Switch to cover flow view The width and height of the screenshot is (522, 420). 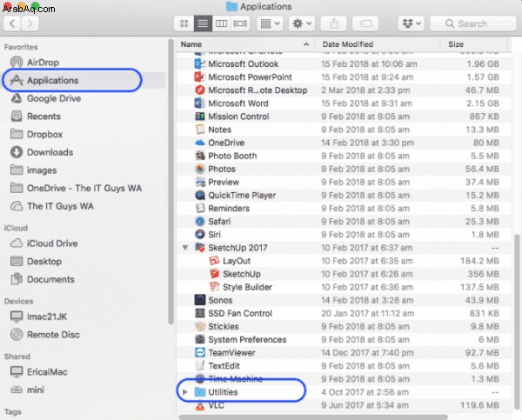pyautogui.click(x=240, y=23)
